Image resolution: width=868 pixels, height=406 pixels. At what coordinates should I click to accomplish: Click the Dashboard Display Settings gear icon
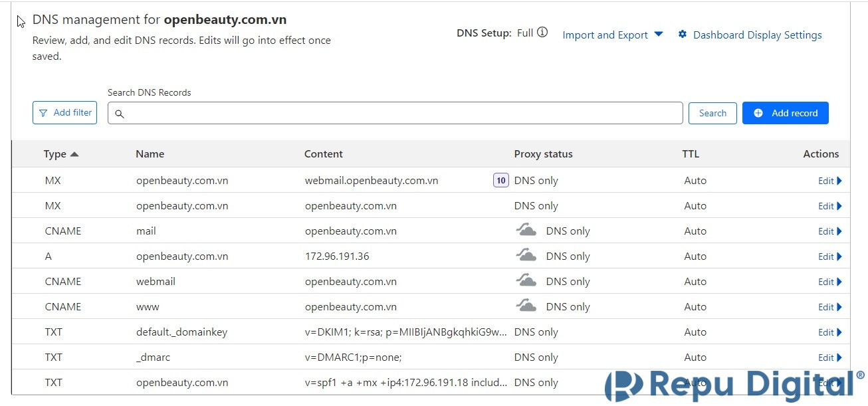(x=682, y=35)
